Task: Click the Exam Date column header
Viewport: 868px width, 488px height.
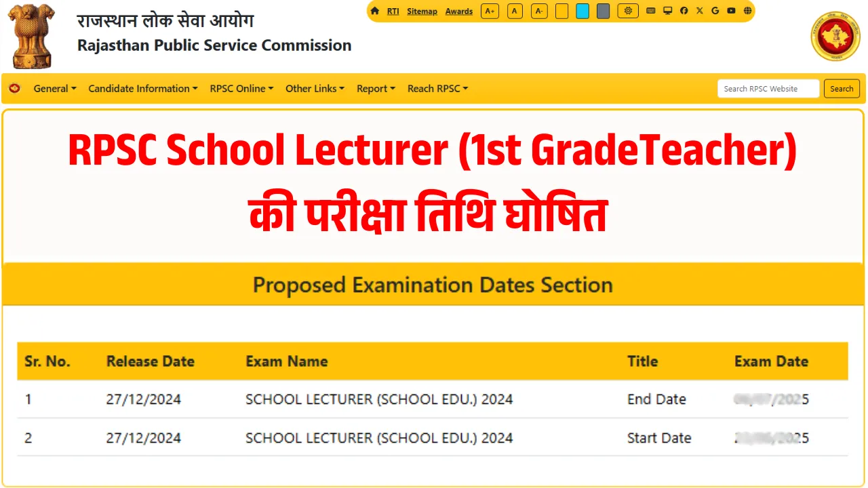Action: pyautogui.click(x=771, y=361)
